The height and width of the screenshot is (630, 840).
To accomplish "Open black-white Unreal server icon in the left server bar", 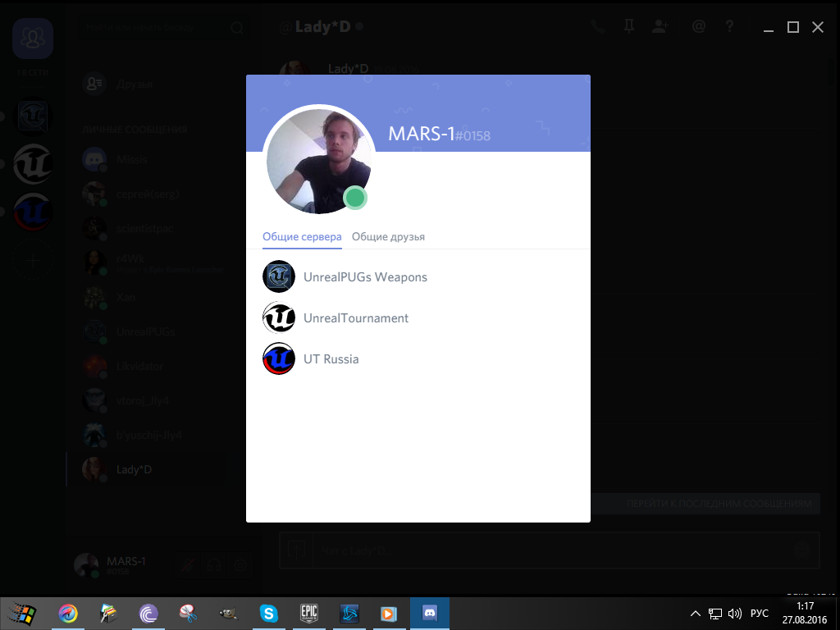I will (33, 164).
